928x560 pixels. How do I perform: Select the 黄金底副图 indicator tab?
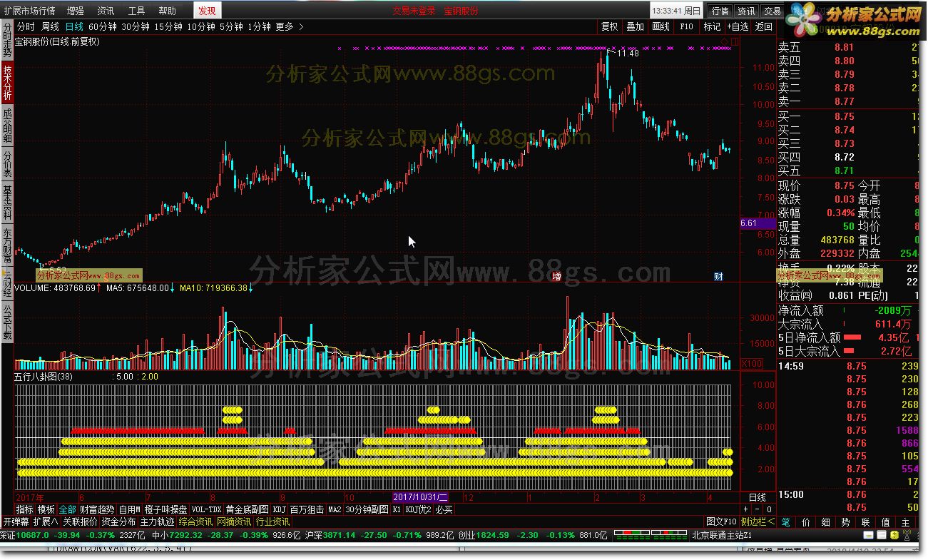[248, 509]
